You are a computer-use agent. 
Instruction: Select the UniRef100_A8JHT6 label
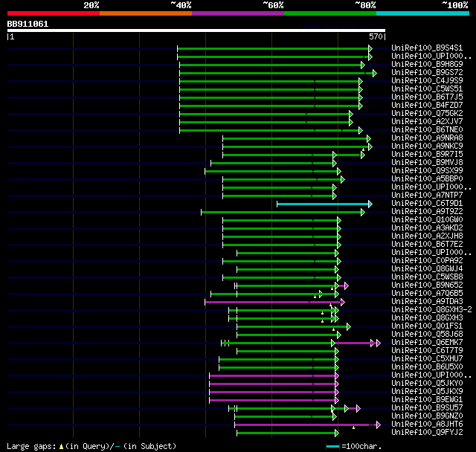(427, 424)
